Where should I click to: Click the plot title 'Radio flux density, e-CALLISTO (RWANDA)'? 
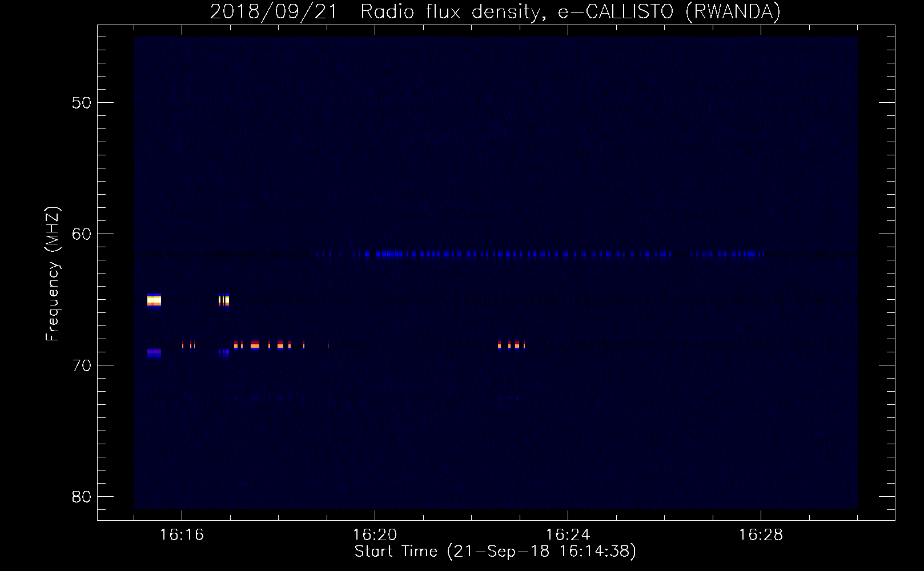(571, 12)
